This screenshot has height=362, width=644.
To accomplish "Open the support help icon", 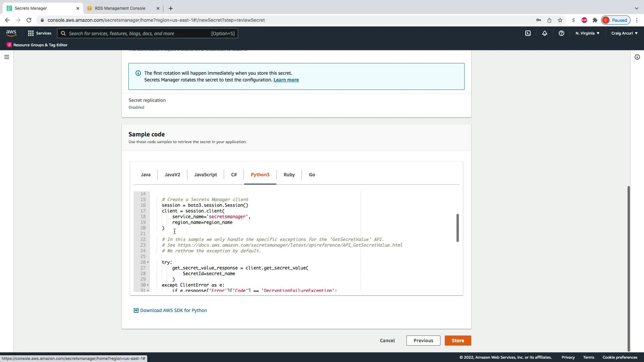I will pos(561,33).
